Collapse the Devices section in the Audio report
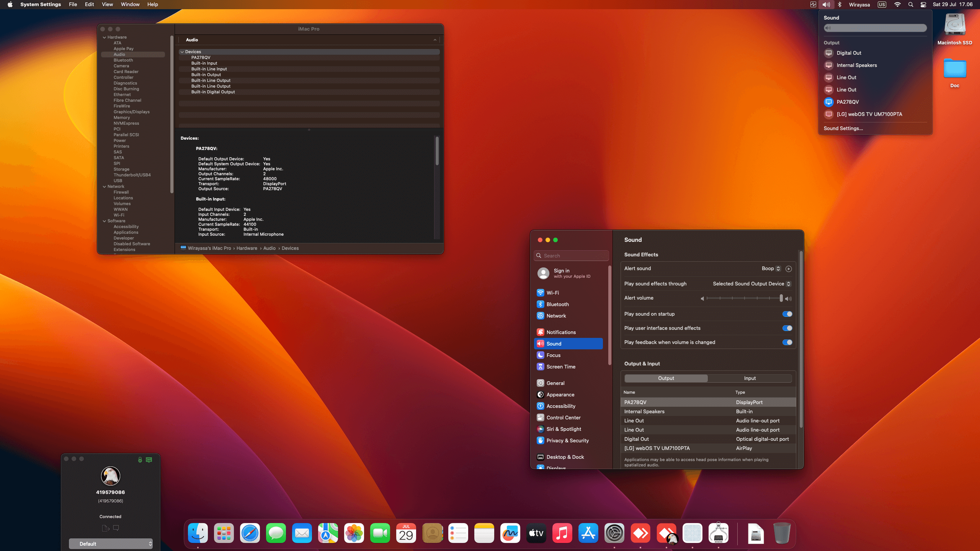 (182, 52)
